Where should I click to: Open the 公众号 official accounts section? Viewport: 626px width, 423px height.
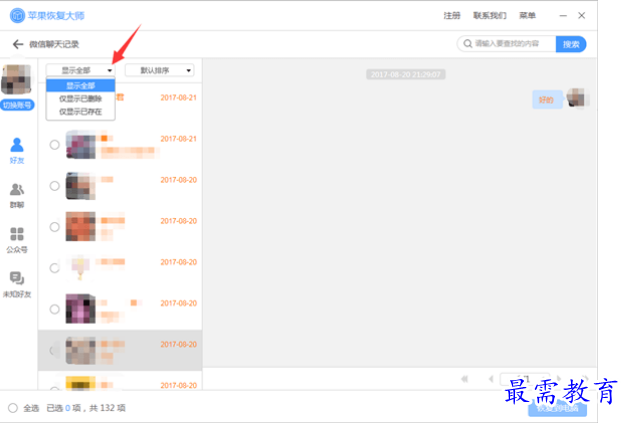point(17,240)
